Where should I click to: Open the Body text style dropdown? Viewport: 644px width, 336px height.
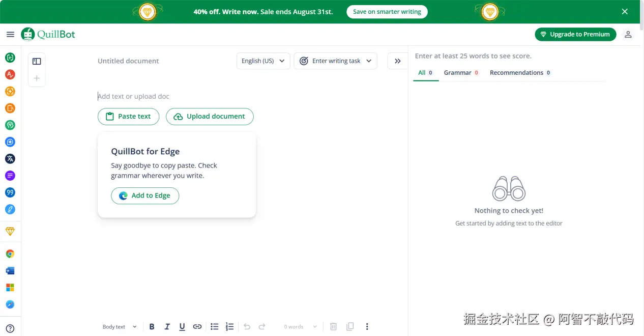pos(120,327)
